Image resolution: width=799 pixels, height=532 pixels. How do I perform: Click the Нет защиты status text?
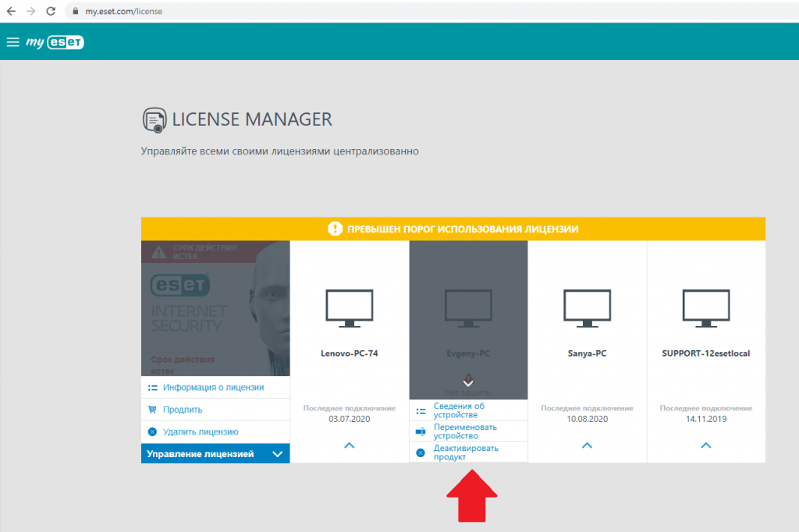click(x=468, y=393)
